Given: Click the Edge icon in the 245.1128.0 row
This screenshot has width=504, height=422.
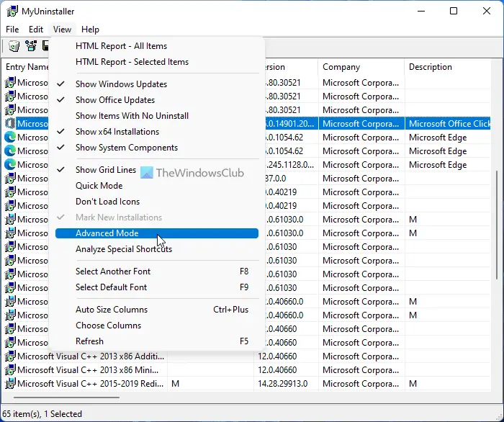Looking at the screenshot, I should (x=10, y=165).
